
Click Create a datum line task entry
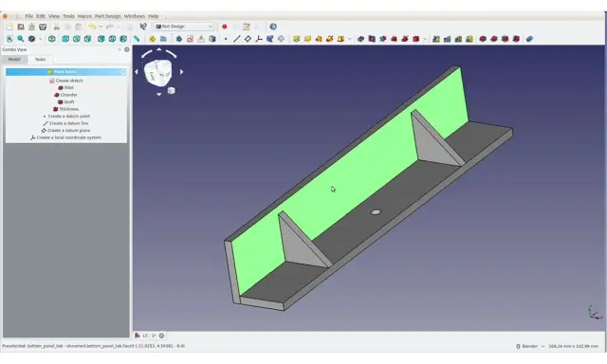click(65, 123)
